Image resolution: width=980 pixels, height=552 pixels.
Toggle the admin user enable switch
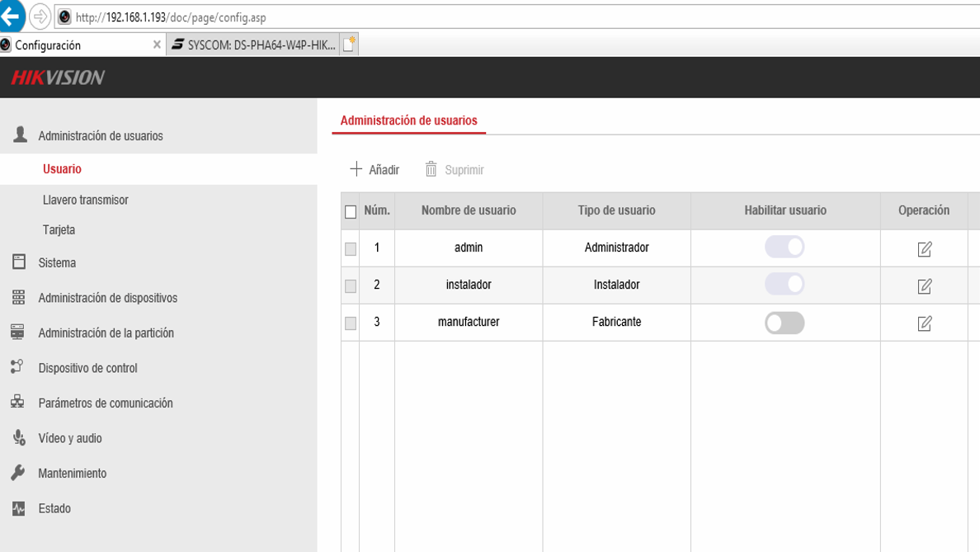[784, 247]
